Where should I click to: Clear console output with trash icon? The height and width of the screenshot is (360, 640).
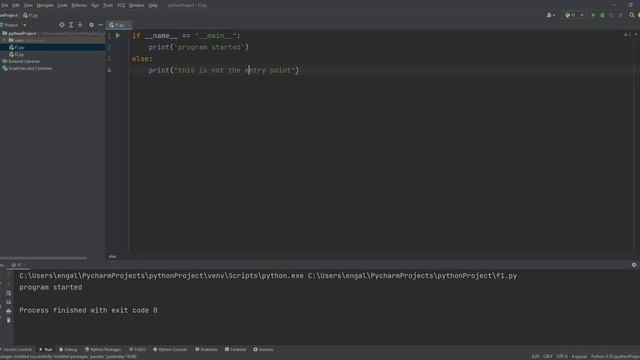point(9,320)
